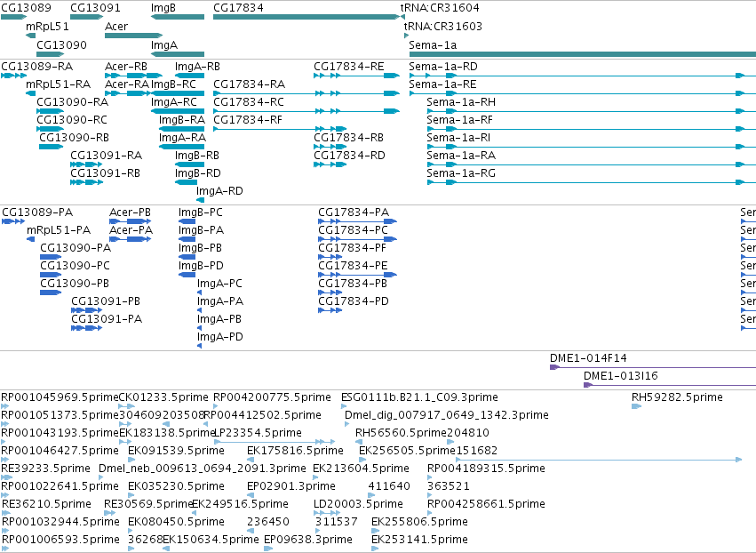This screenshot has height=553, width=756.
Task: Click the LP23354.5prime EST label
Action: coord(258,433)
